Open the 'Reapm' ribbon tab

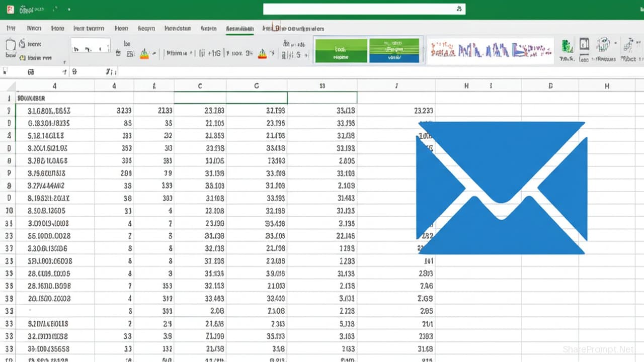[146, 29]
